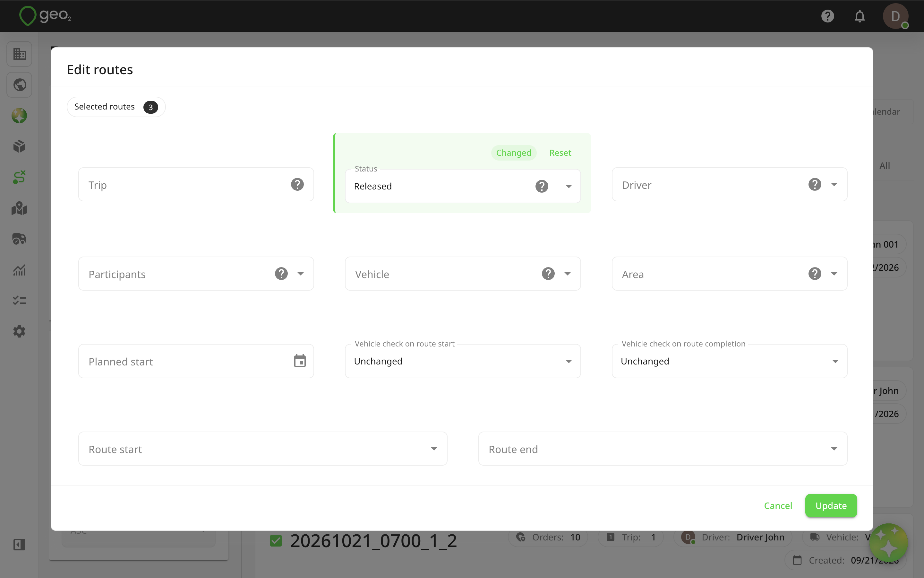Uncheck route 20261021_0700_1_2 checkbox

click(276, 540)
